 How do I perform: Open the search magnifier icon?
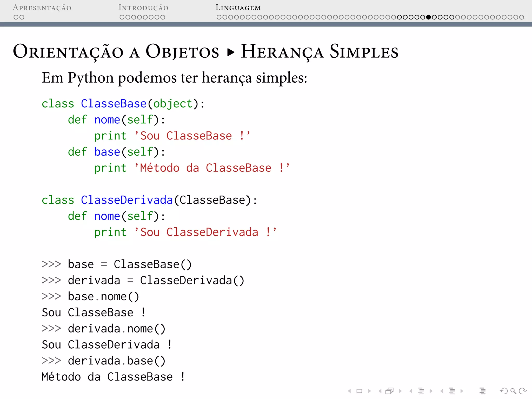[513, 391]
